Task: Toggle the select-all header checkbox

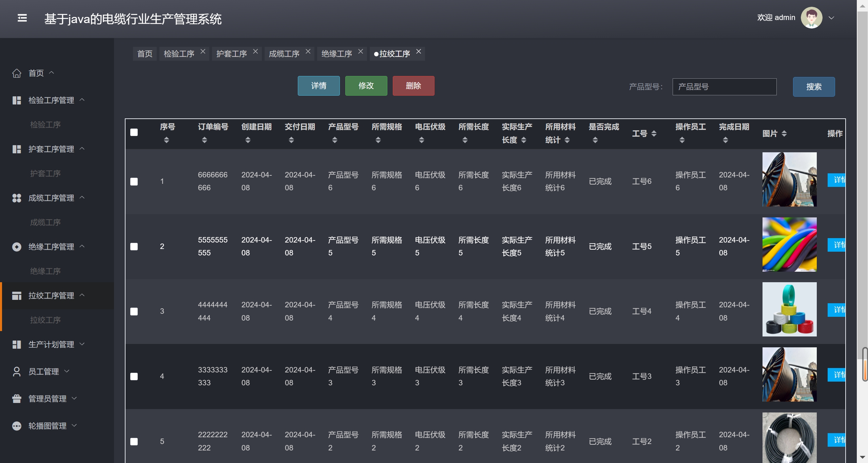Action: click(x=134, y=132)
